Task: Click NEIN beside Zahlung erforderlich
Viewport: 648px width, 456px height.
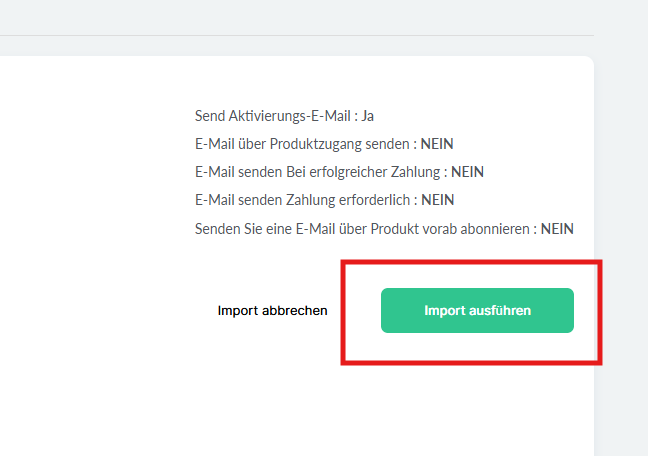Action: [x=437, y=200]
